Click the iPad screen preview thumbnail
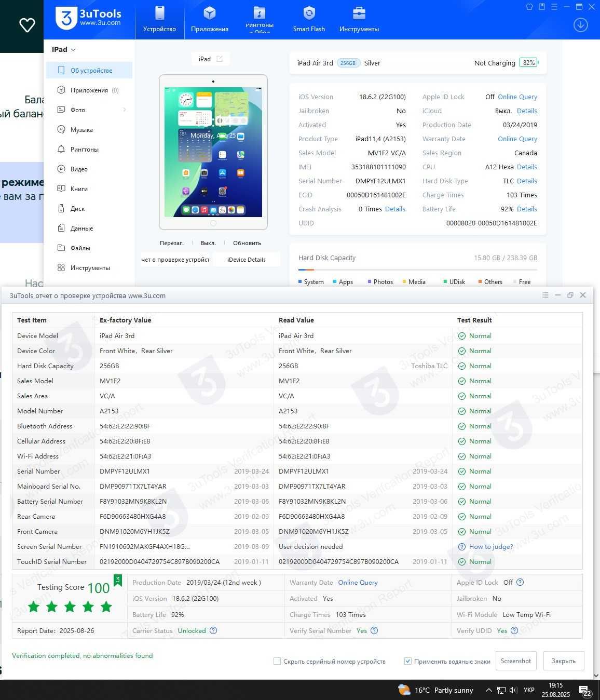The image size is (600, 700). (x=213, y=152)
